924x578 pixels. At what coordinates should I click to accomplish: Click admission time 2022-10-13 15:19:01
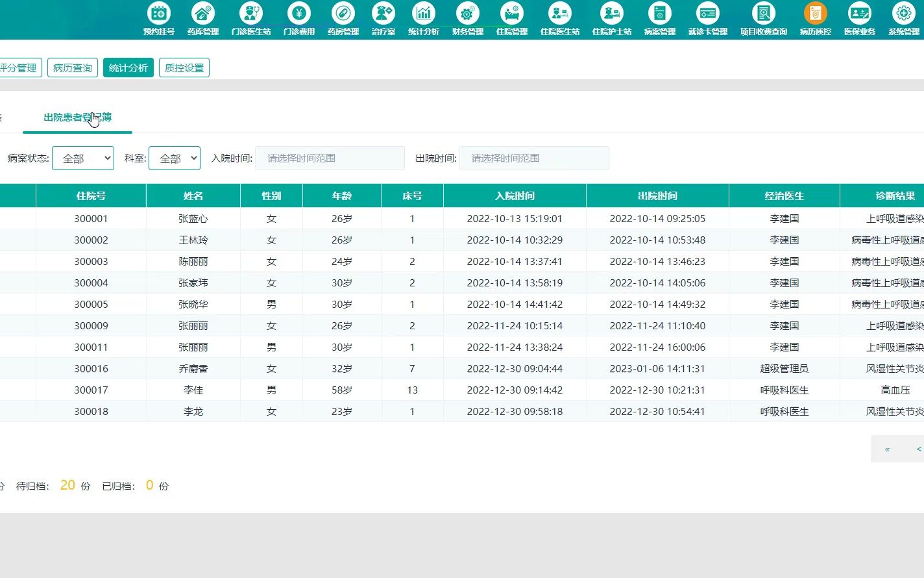coord(515,219)
